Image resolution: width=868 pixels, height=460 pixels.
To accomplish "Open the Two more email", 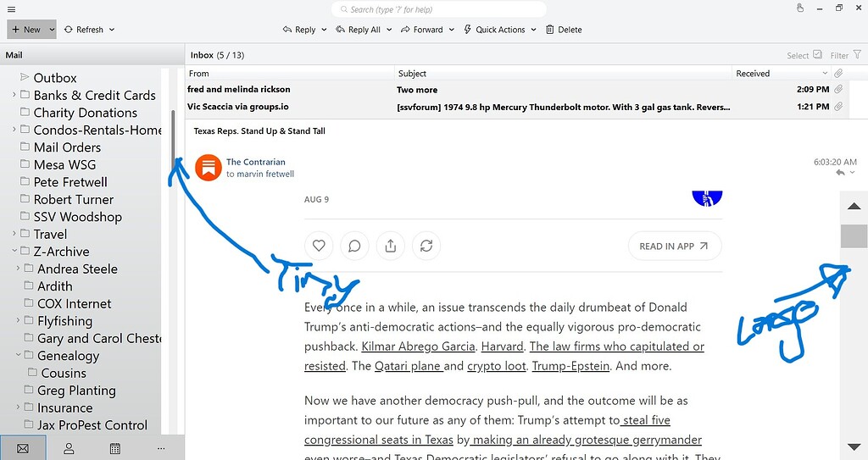I will [517, 89].
